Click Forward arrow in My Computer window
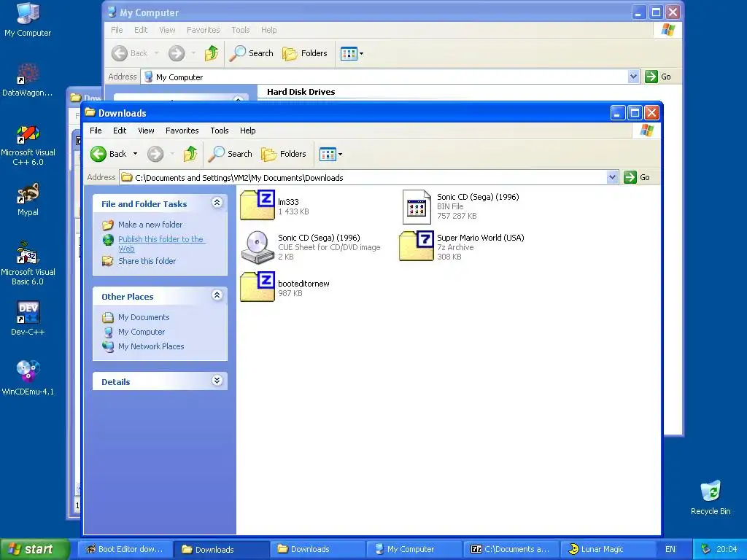 click(177, 53)
